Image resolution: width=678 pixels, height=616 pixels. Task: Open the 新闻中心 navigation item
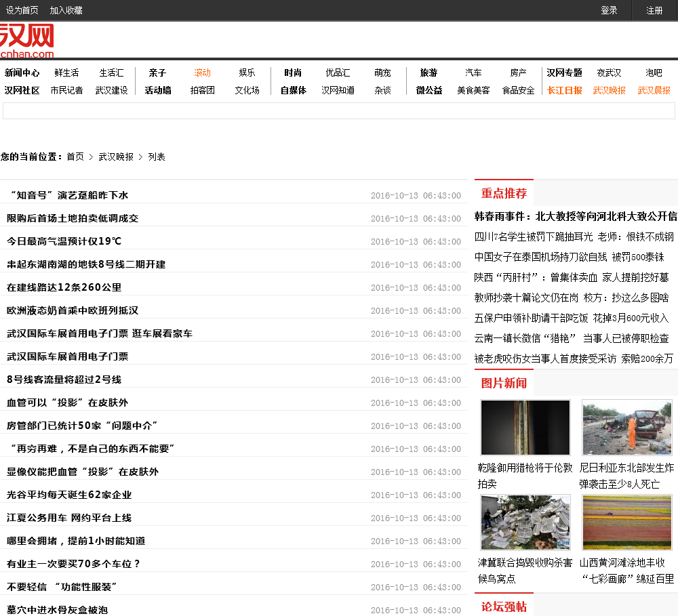pos(22,73)
